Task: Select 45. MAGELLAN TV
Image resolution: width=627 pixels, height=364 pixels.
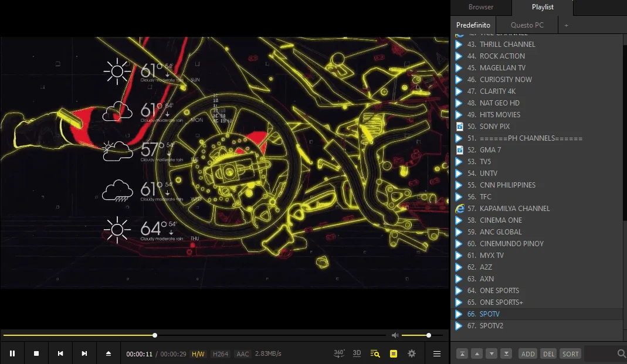Action: pyautogui.click(x=537, y=68)
